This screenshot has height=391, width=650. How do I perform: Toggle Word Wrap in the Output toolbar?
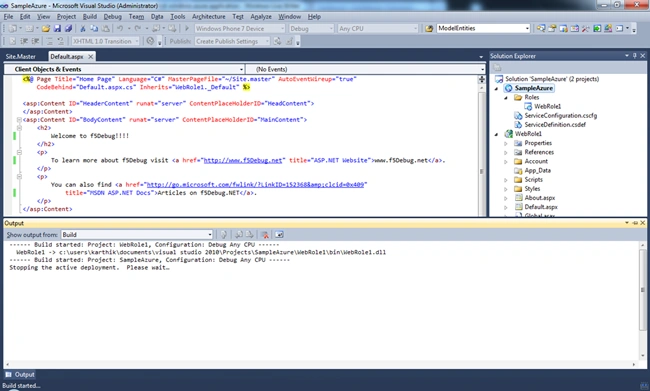click(x=279, y=235)
